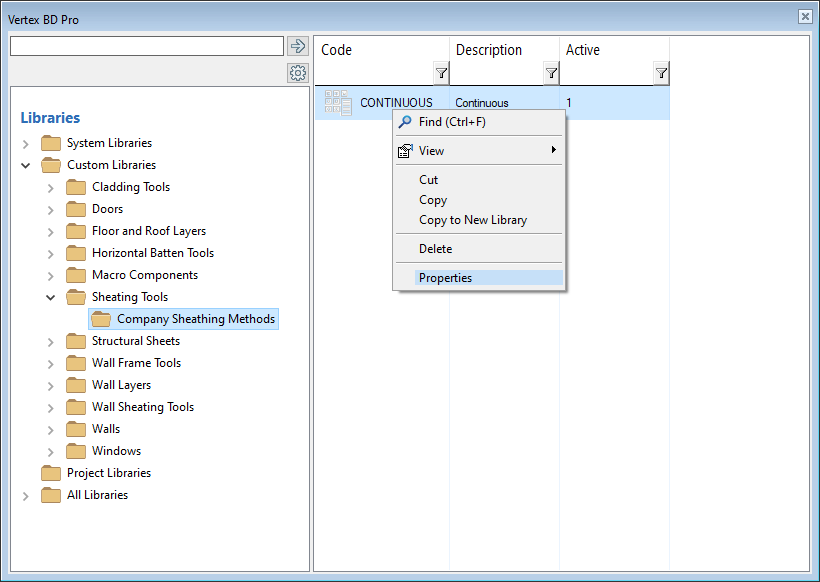Expand the Wall Layers tree node

(x=51, y=386)
